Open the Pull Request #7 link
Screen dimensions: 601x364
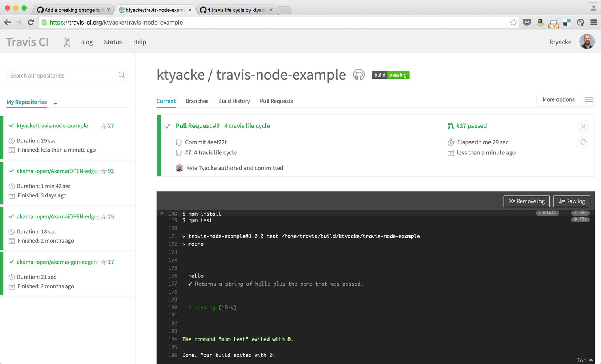[198, 126]
